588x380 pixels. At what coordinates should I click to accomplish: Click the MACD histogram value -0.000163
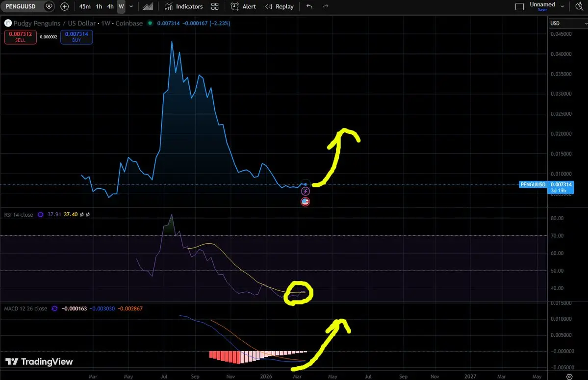[x=74, y=309]
